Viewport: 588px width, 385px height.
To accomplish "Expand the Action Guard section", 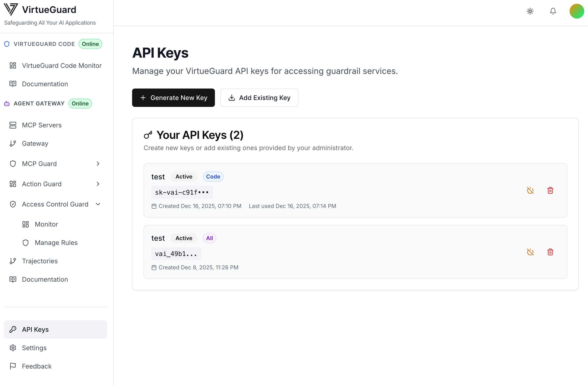I will pos(98,184).
